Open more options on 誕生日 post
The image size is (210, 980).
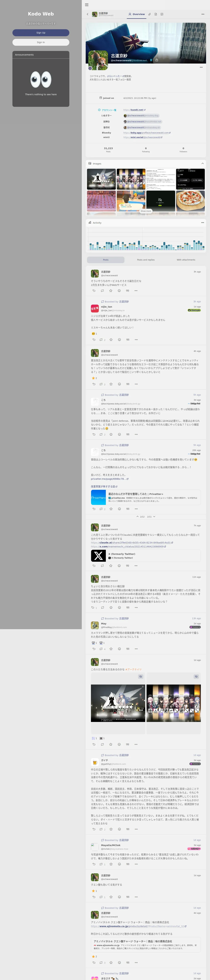(136, 291)
